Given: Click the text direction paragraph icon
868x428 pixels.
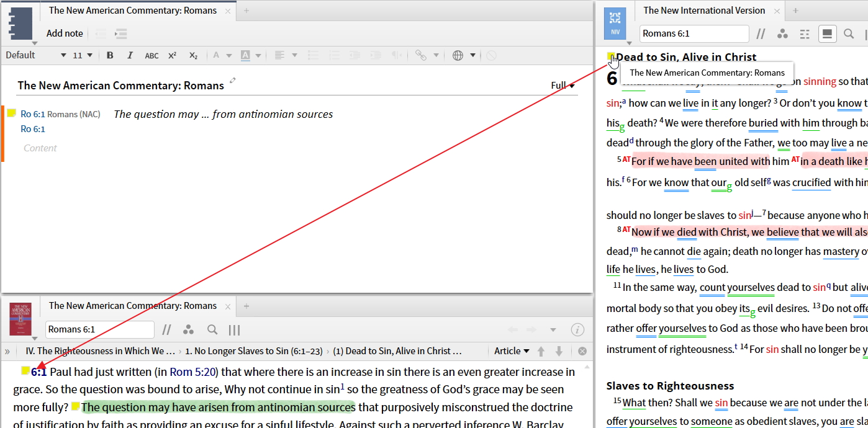Looking at the screenshot, I should (x=396, y=55).
